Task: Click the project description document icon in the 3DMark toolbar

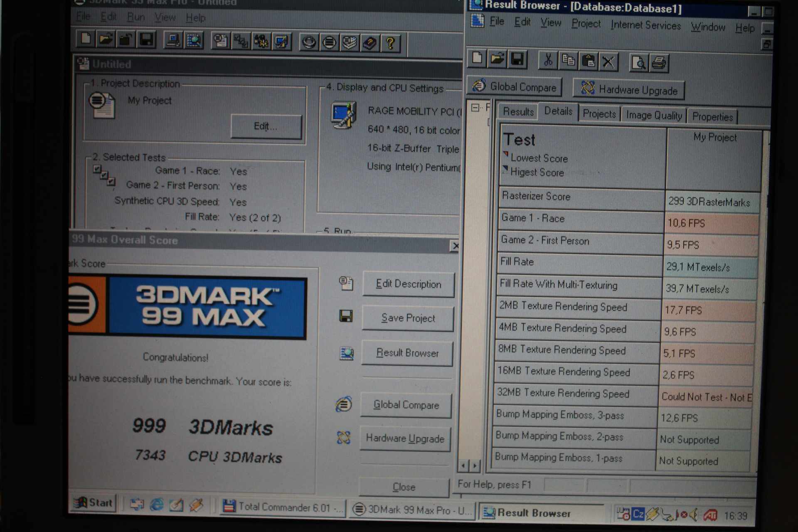Action: pos(220,42)
